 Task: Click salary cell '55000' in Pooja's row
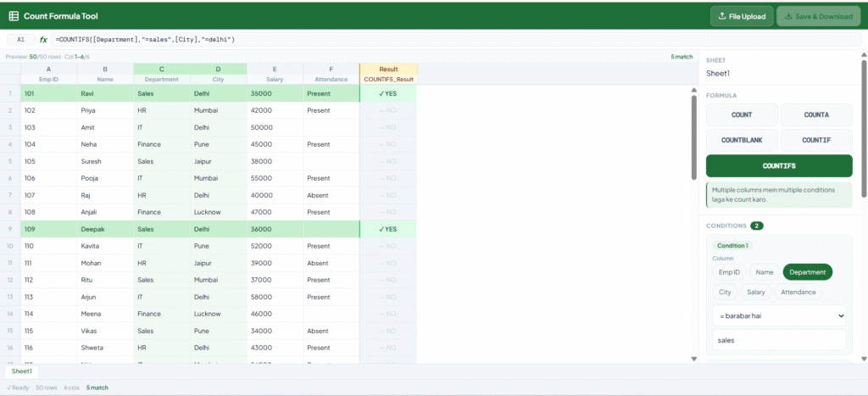[275, 178]
